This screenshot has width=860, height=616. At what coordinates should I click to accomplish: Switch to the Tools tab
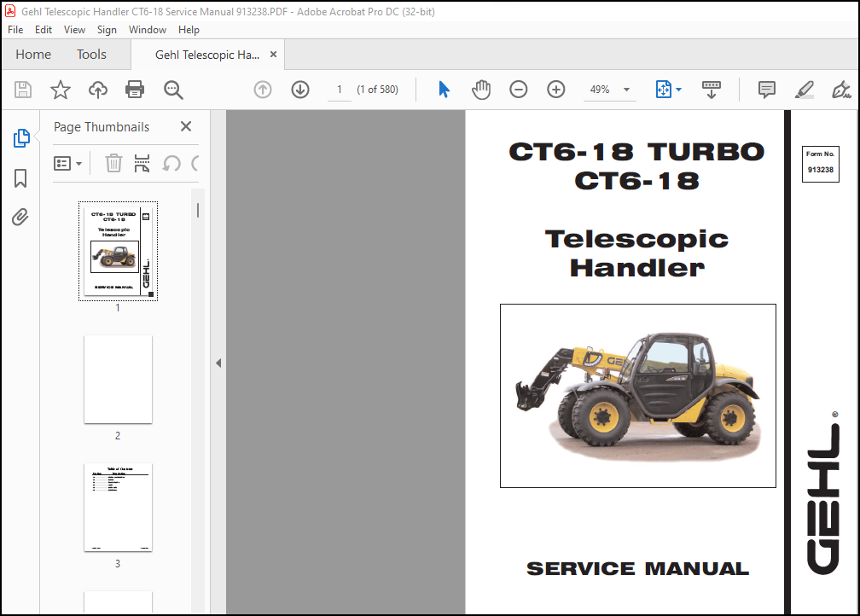tap(91, 55)
